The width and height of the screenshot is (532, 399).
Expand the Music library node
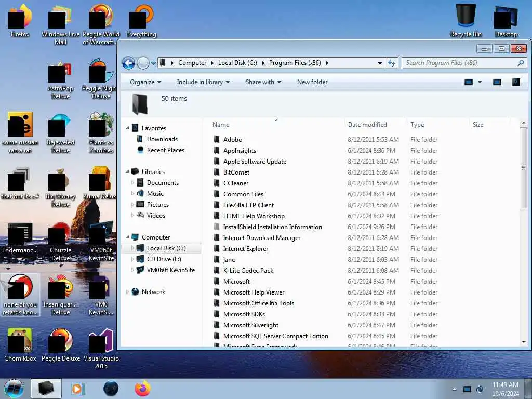(132, 194)
